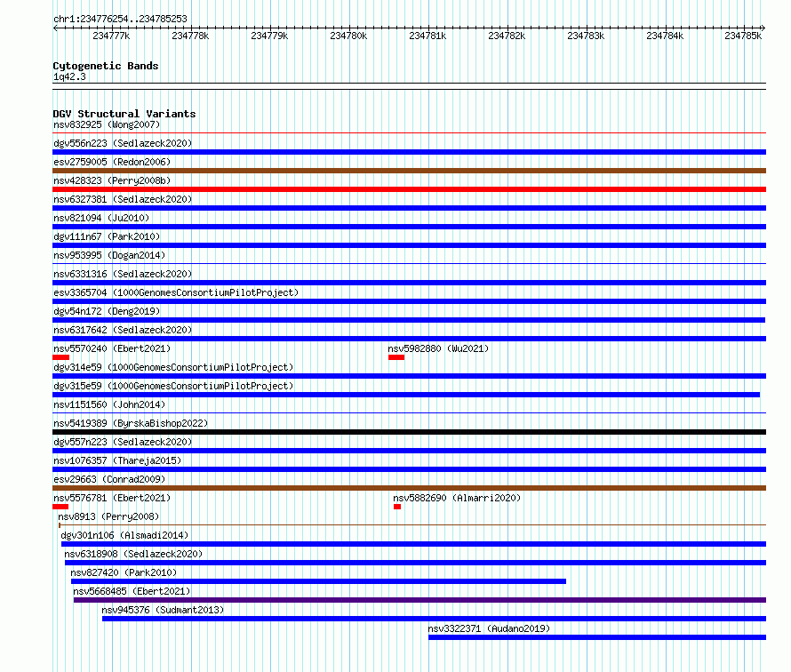Open nsv6327381 (Sedlazeck2020) variant entry
Viewport: 791px width, 672px height.
pyautogui.click(x=123, y=199)
